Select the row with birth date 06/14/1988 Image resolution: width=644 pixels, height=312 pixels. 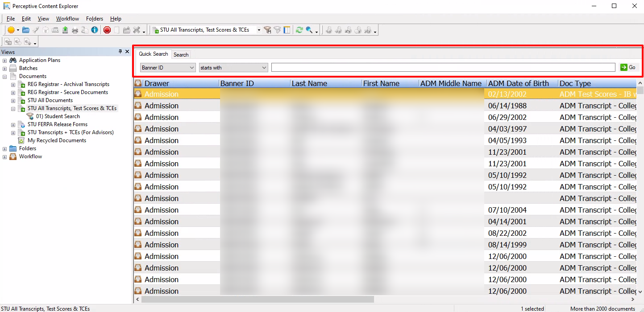[x=385, y=106]
